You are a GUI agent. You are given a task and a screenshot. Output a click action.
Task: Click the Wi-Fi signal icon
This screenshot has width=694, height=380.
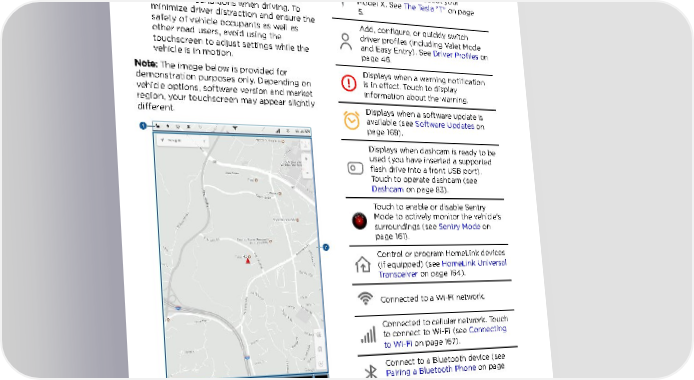tap(365, 298)
